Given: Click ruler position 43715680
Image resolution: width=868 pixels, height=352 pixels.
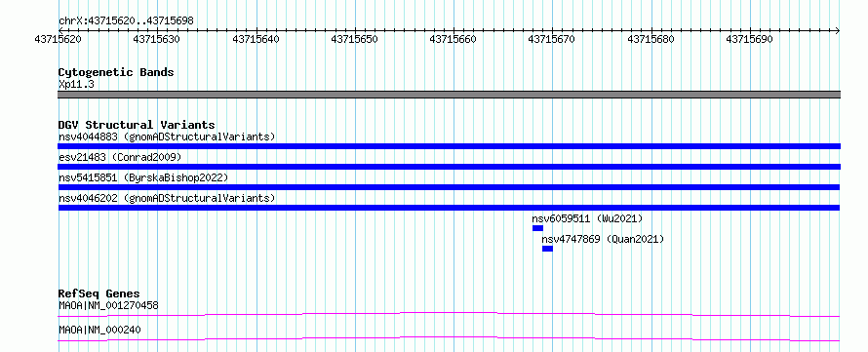Looking at the screenshot, I should (x=651, y=39).
